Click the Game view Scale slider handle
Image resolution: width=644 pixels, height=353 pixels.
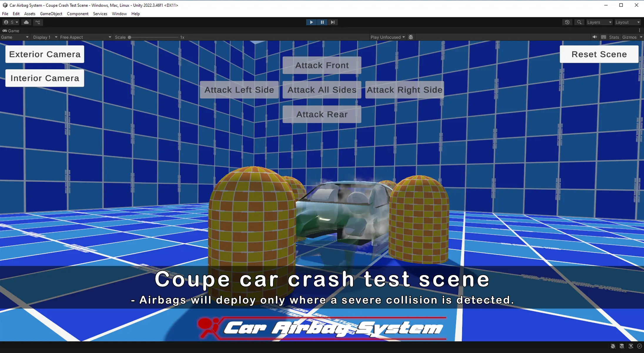pyautogui.click(x=129, y=37)
